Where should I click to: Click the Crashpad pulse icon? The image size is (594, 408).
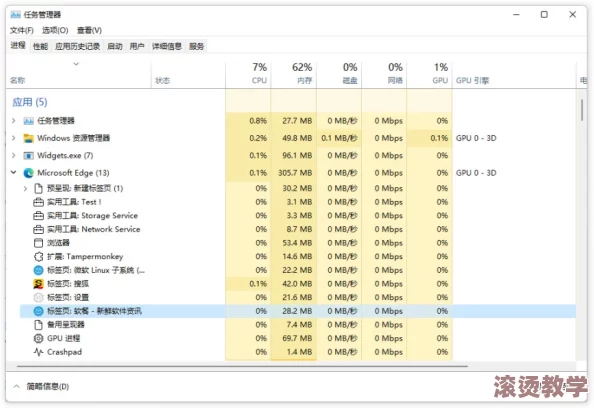click(38, 352)
